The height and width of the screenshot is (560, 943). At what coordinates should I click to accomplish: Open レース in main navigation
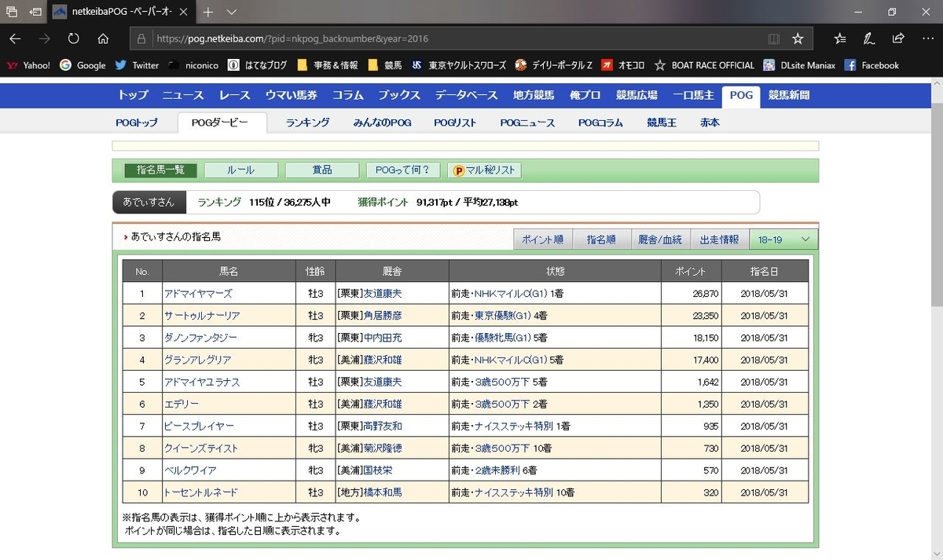(234, 95)
